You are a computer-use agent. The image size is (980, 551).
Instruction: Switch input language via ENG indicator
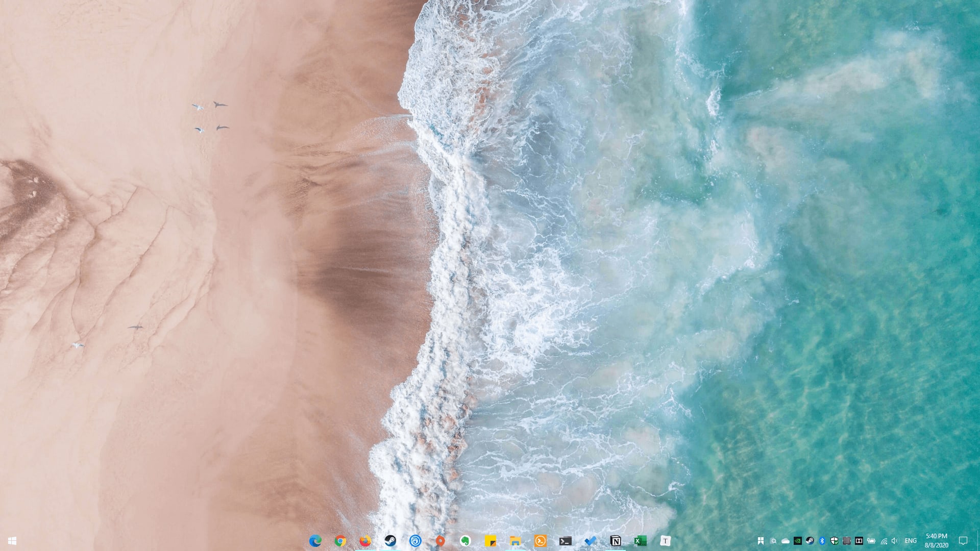click(x=911, y=541)
